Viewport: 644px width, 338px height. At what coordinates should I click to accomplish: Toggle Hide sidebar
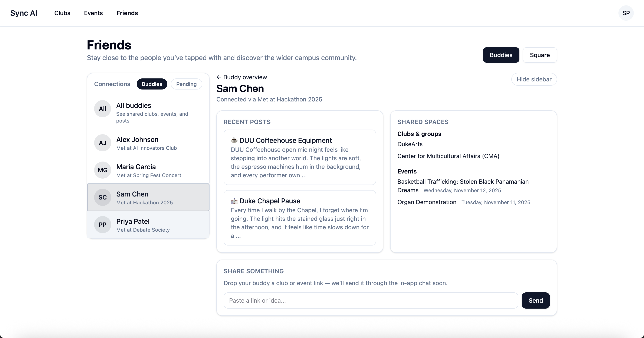[x=534, y=79]
